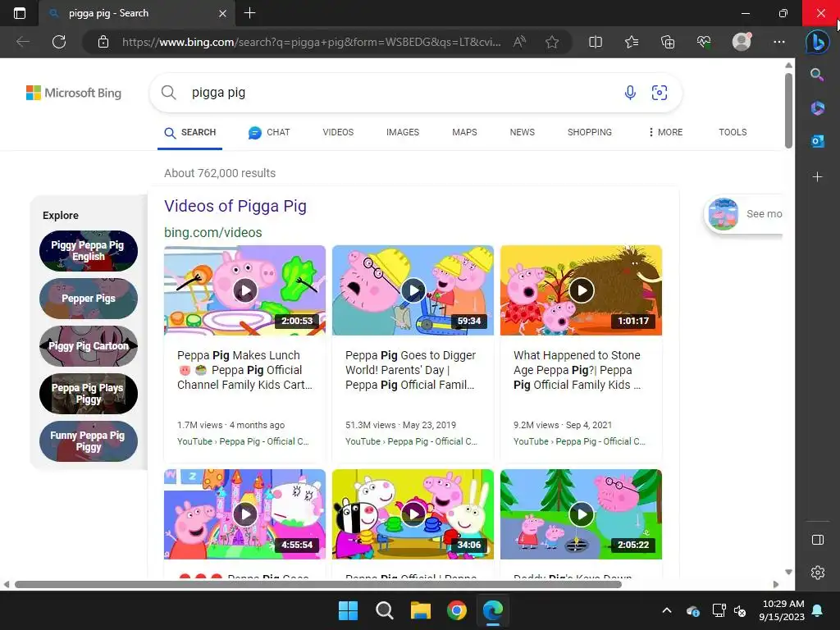840x630 pixels.
Task: Click the See more Peppa Pig card
Action: tap(745, 214)
